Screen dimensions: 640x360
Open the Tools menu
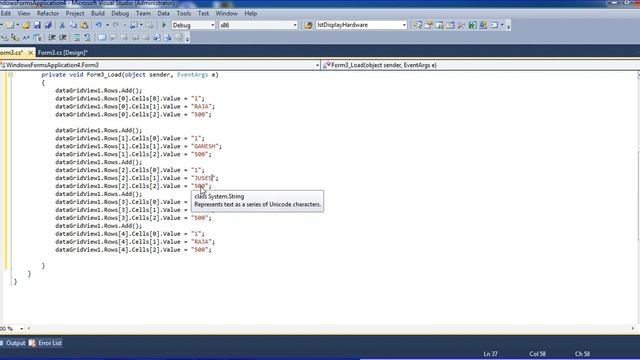[184, 13]
